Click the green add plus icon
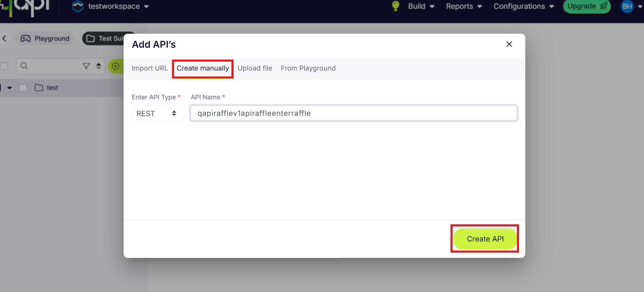 tap(116, 66)
